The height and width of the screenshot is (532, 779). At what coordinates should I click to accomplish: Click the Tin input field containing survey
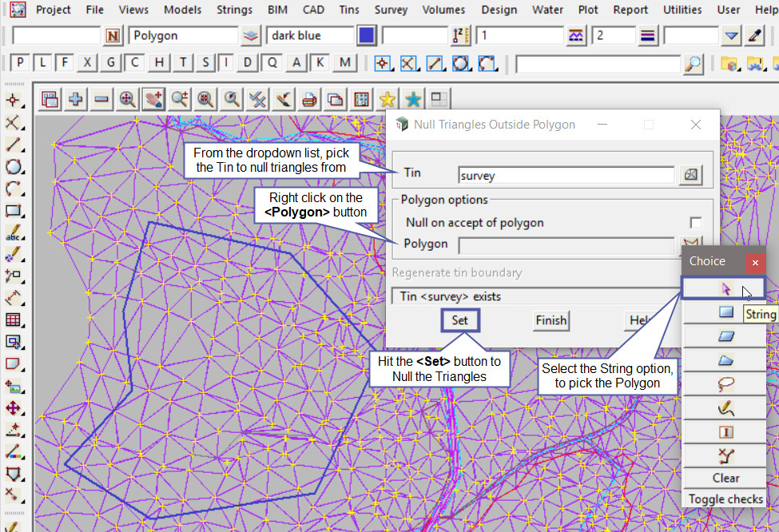click(x=566, y=175)
